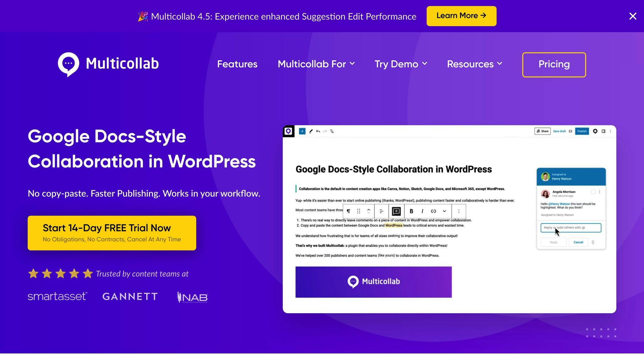Viewport: 644px width, 362px height.
Task: Click the attachment paperclip icon beside Cancel
Action: click(593, 242)
